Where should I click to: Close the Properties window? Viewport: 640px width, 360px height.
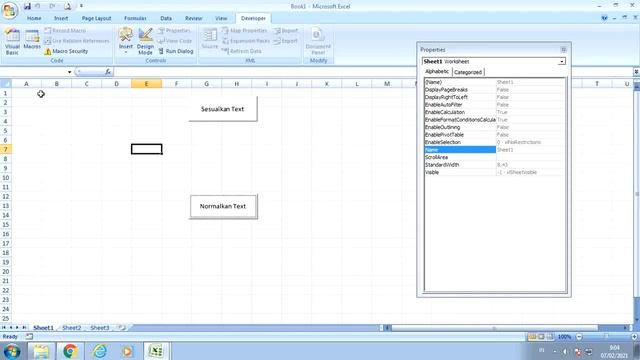[x=563, y=49]
